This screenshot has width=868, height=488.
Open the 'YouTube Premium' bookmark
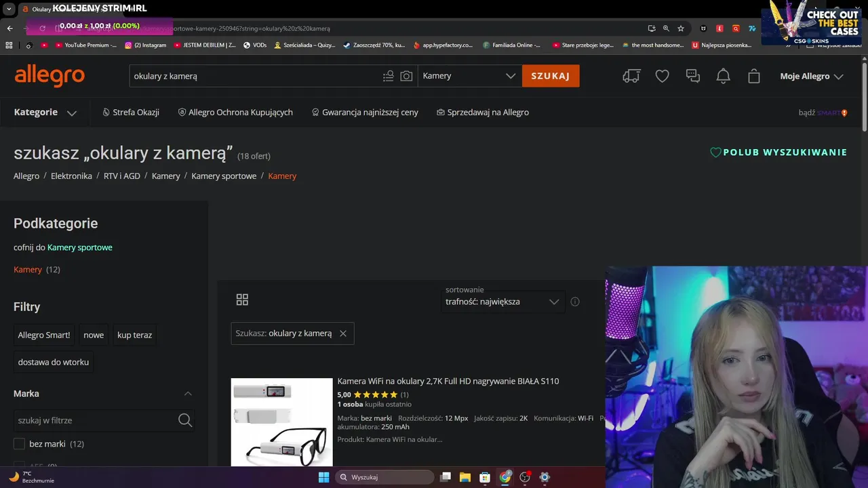(x=86, y=45)
